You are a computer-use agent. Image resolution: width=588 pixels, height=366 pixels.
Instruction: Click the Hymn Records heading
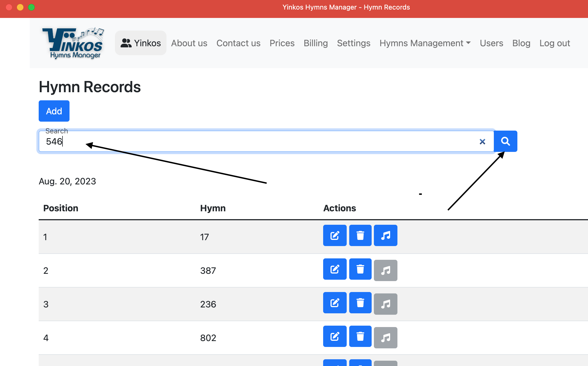(90, 87)
